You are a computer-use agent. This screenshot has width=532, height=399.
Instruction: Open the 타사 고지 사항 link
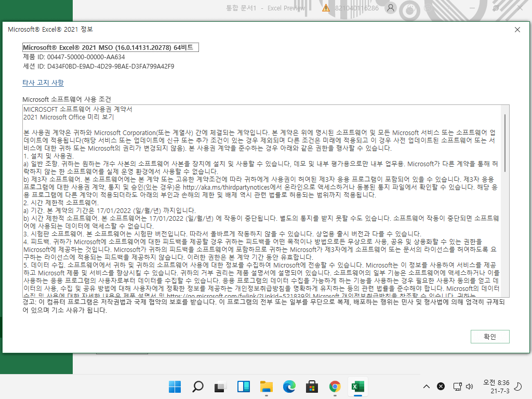[x=43, y=83]
